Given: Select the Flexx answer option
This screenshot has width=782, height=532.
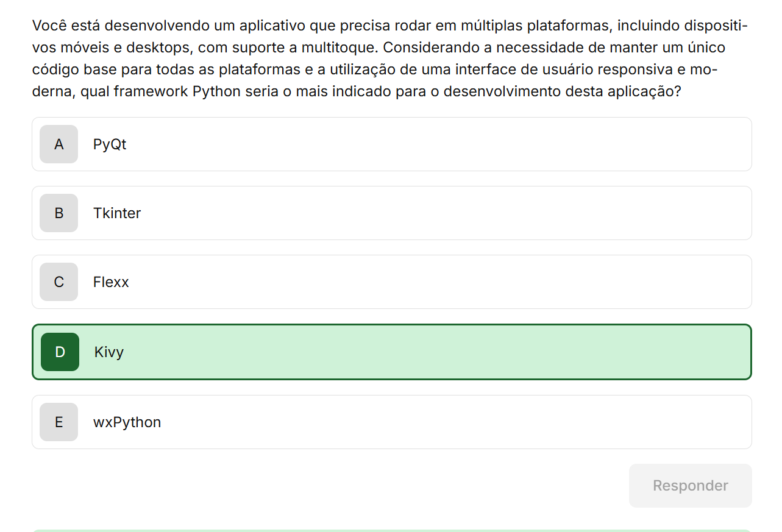Looking at the screenshot, I should pos(390,282).
